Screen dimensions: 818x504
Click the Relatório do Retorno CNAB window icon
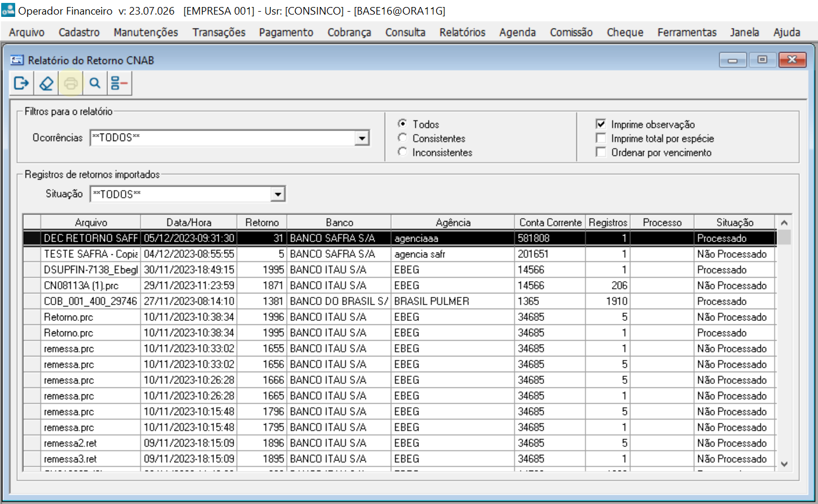coord(17,60)
